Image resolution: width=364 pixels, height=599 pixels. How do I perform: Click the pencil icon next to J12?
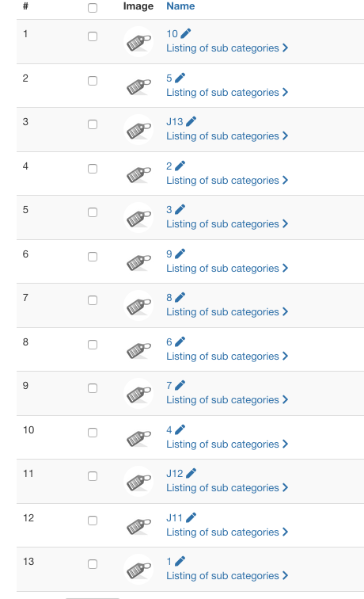coord(191,473)
